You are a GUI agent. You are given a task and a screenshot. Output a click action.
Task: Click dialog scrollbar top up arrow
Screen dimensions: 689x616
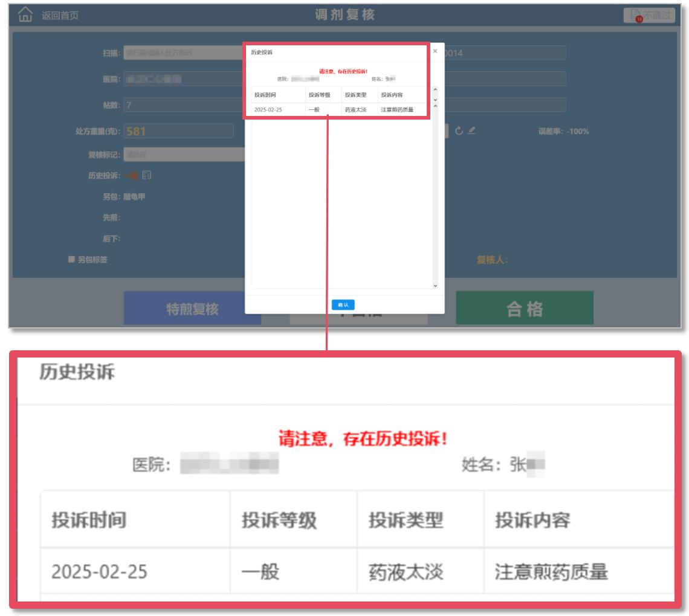point(435,89)
